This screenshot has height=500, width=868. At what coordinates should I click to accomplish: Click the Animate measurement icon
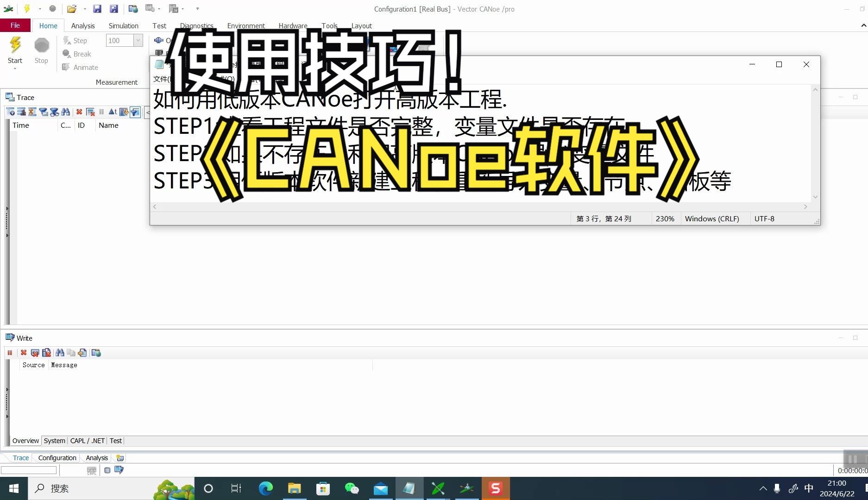pyautogui.click(x=67, y=67)
